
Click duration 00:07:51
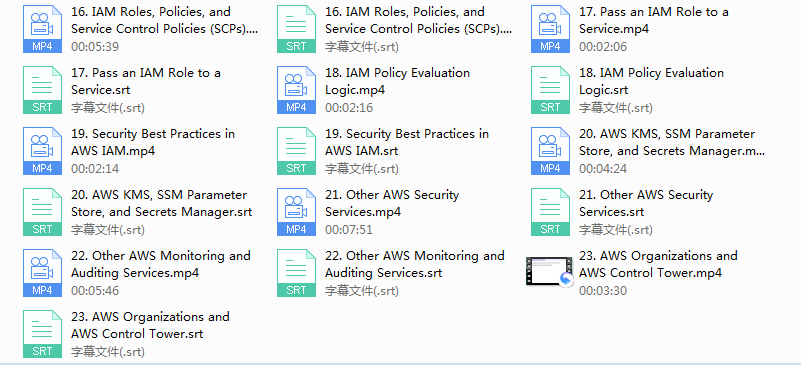tap(349, 230)
